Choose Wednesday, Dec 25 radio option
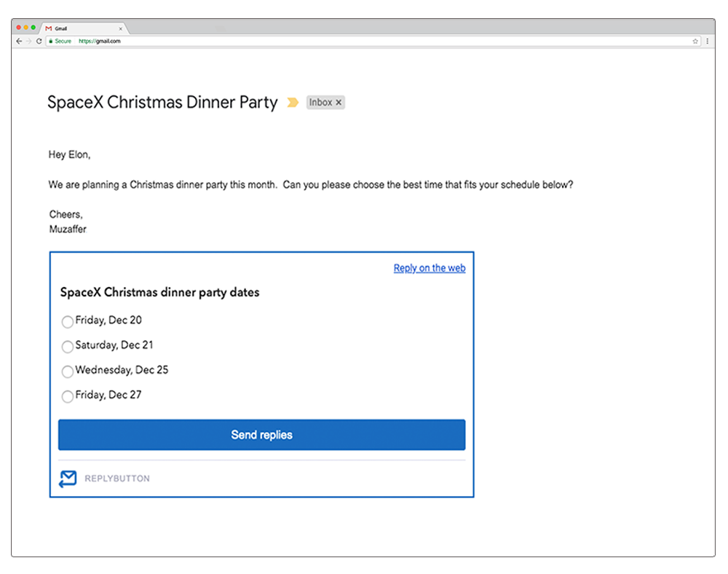Image resolution: width=728 pixels, height=574 pixels. click(x=67, y=371)
